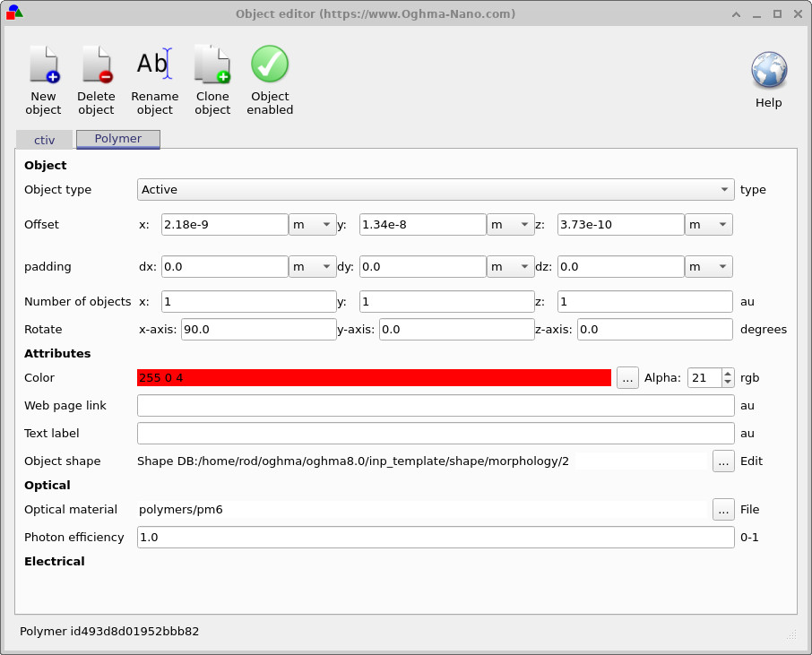Click the Rotate x-axis input field
This screenshot has width=812, height=655.
coord(258,330)
